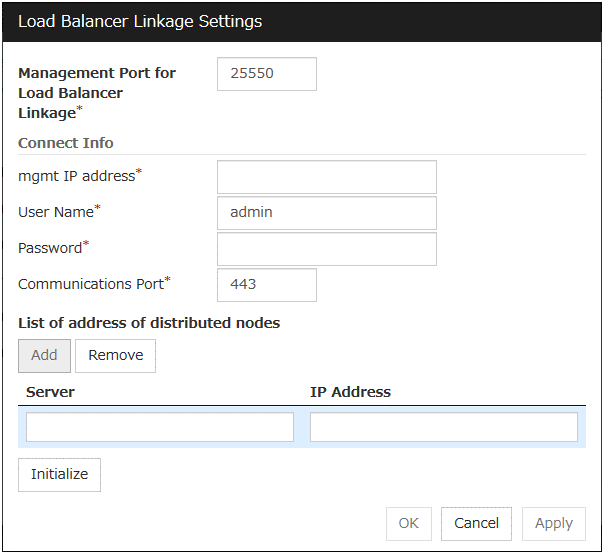The height and width of the screenshot is (554, 604).
Task: Click the IP Address column header
Action: click(350, 392)
